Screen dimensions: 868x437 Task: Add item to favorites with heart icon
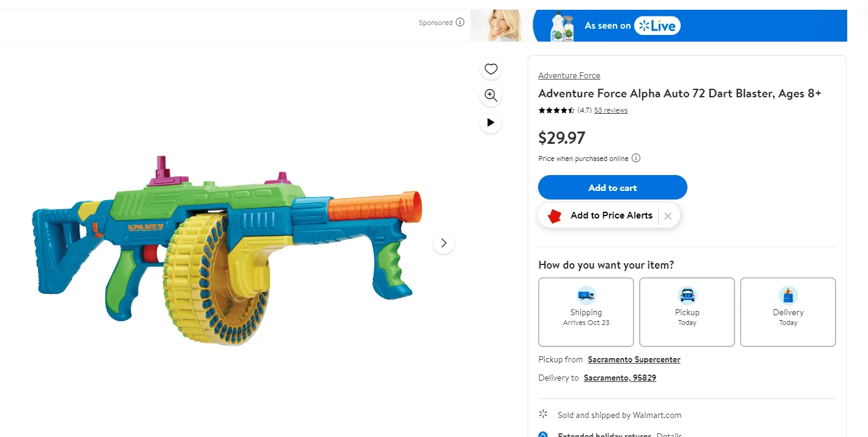coord(491,69)
